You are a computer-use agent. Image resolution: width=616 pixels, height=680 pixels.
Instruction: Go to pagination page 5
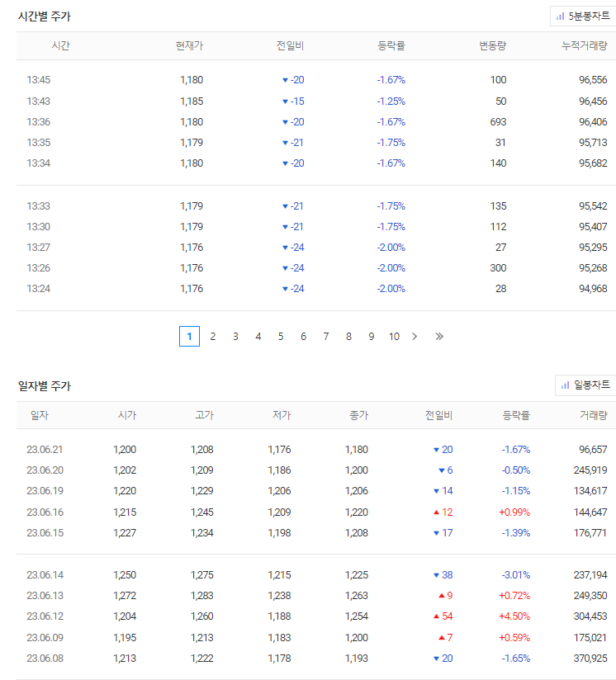tap(281, 337)
